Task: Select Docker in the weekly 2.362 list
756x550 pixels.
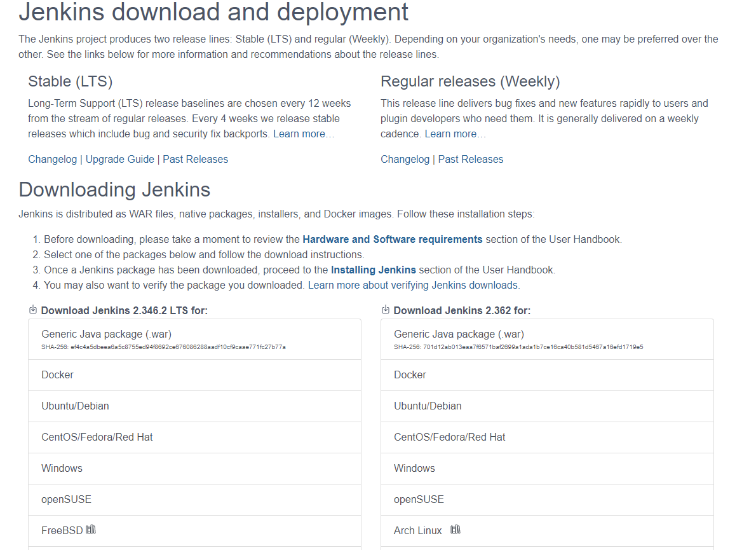Action: (547, 375)
